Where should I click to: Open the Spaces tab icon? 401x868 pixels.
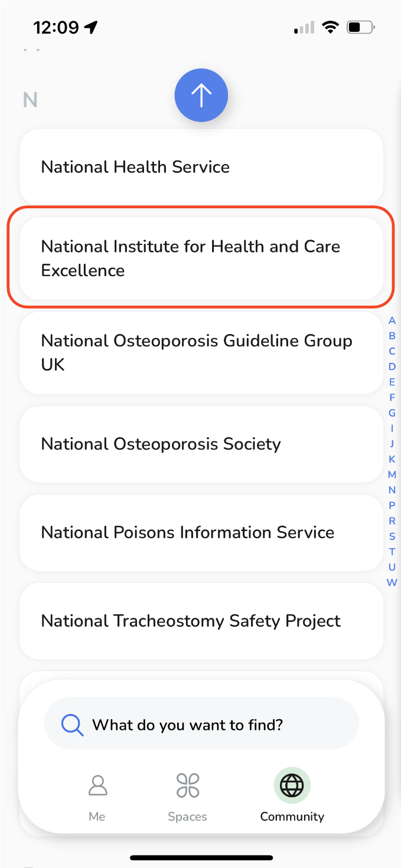[x=188, y=786]
